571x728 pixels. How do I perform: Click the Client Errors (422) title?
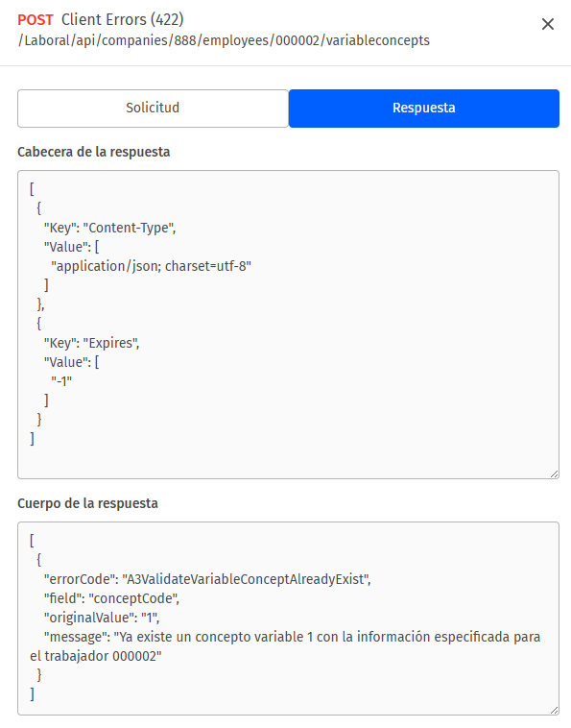123,20
